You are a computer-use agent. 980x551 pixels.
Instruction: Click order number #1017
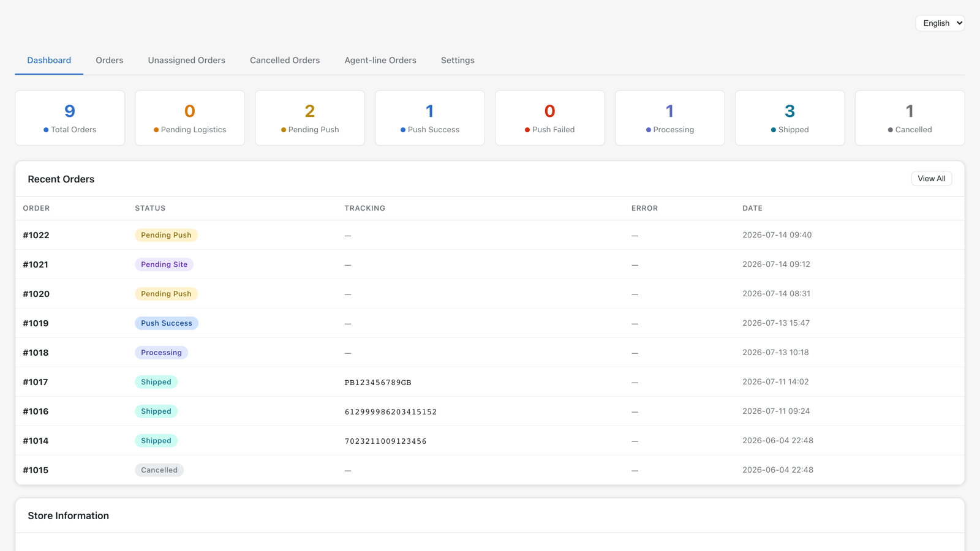pos(36,382)
